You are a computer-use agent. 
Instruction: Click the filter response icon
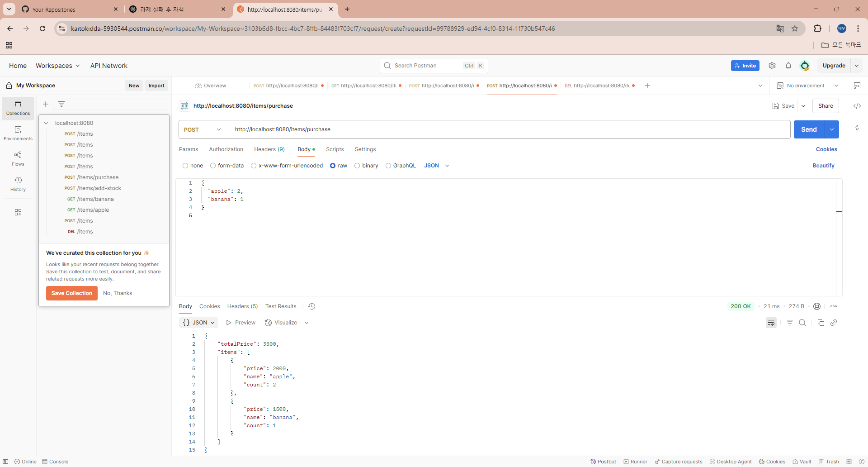point(790,323)
